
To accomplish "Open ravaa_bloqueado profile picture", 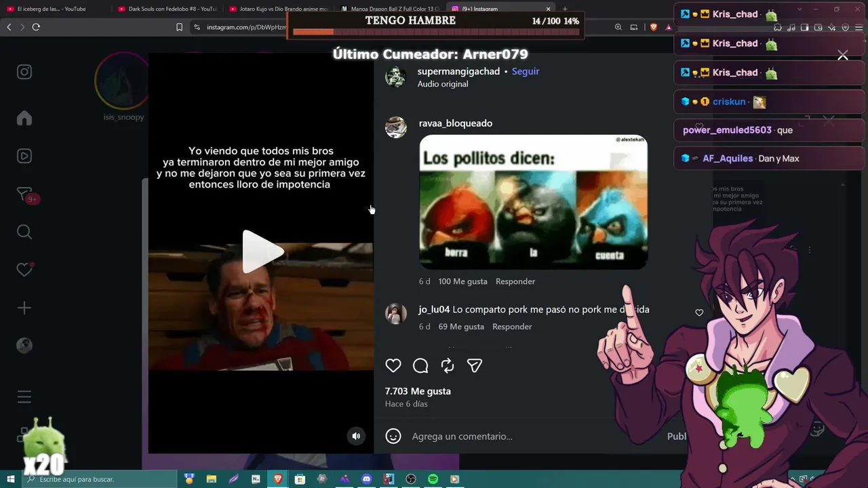I will coord(396,127).
